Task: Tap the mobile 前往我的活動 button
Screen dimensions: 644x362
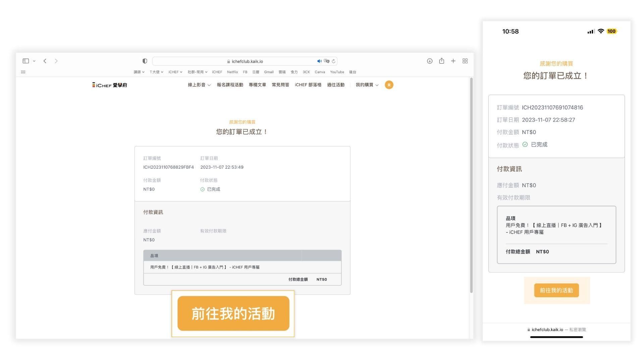Action: point(556,291)
